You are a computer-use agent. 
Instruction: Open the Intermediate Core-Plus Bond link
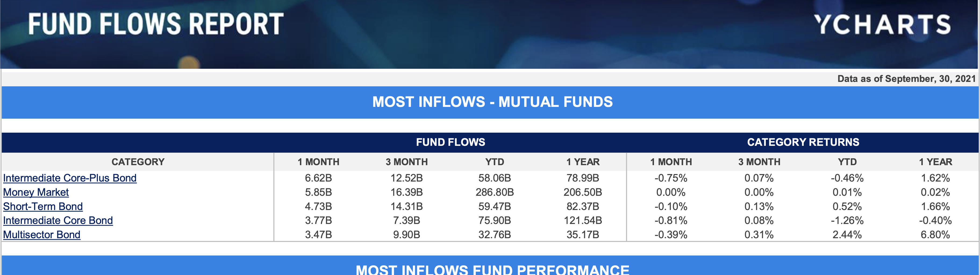pyautogui.click(x=70, y=178)
